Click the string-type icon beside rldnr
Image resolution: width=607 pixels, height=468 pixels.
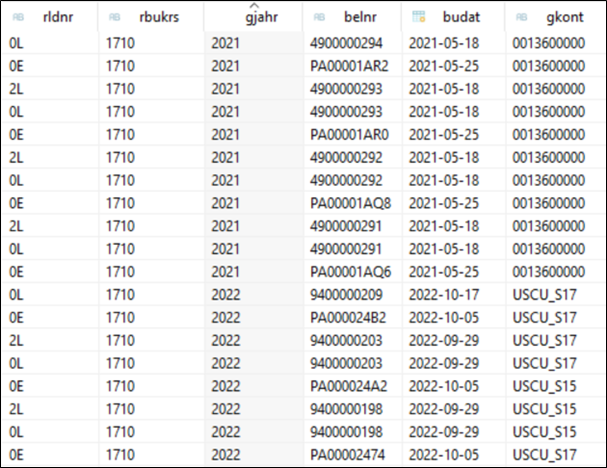tap(18, 17)
